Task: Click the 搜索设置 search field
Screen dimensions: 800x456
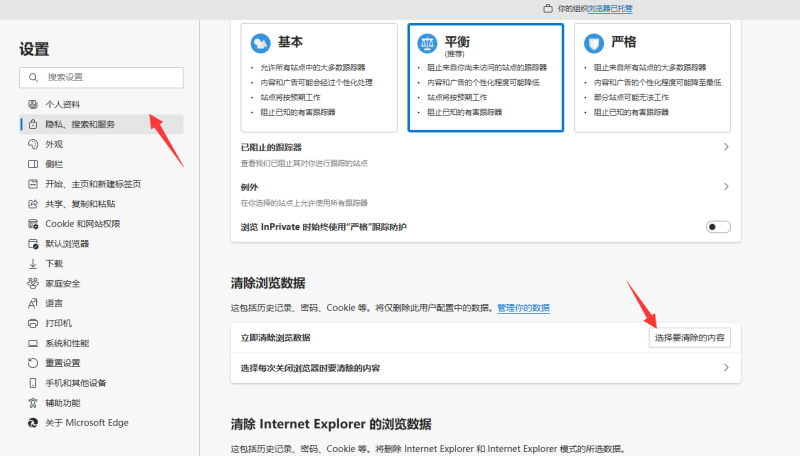Action: [x=102, y=78]
